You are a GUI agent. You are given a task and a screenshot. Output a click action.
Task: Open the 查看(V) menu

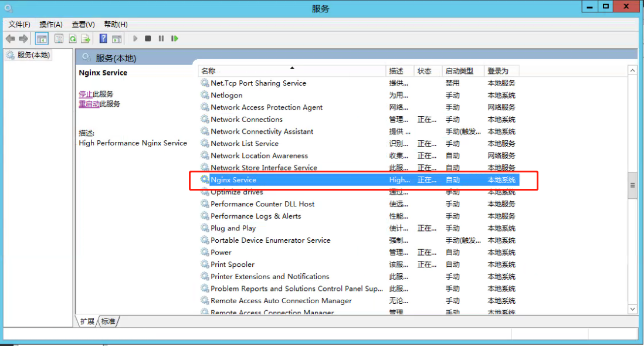[83, 24]
